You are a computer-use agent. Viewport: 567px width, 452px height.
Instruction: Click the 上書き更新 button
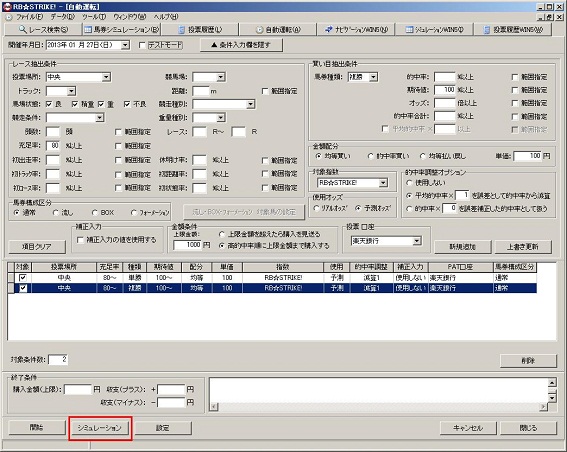coord(523,247)
